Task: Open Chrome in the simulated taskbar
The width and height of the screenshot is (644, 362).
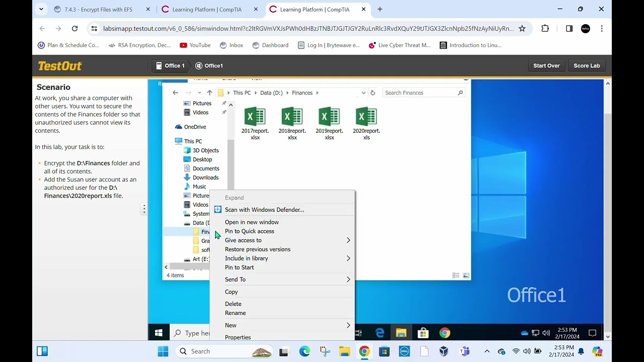Action: click(x=444, y=333)
